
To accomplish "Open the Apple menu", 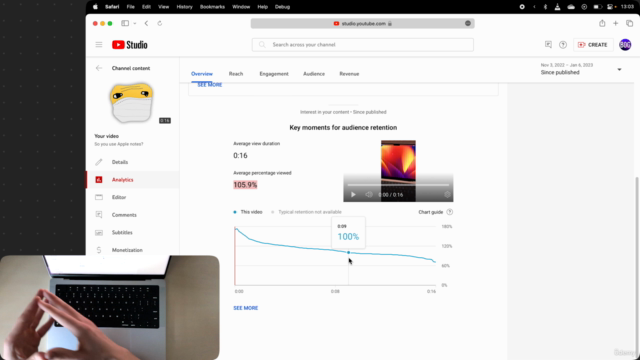I will tap(95, 7).
